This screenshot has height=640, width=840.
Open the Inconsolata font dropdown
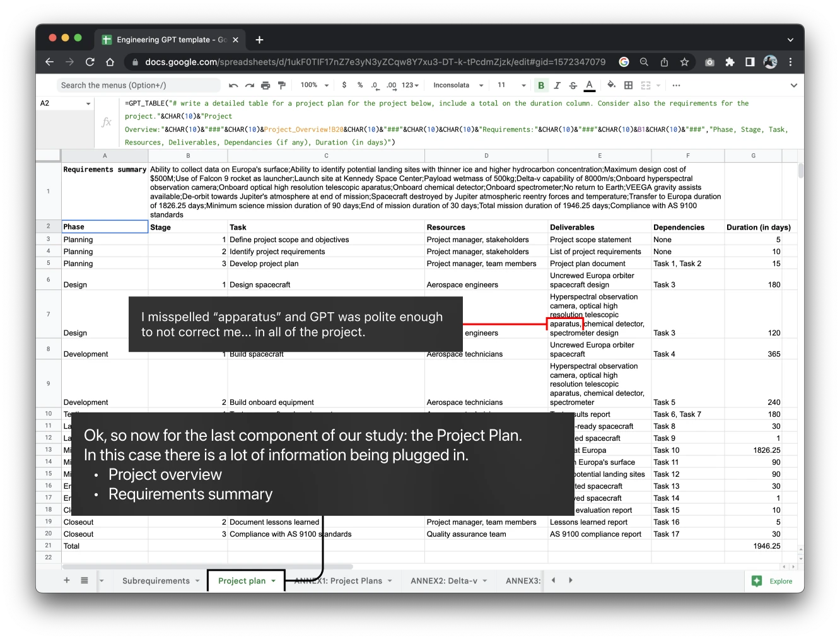tap(458, 85)
